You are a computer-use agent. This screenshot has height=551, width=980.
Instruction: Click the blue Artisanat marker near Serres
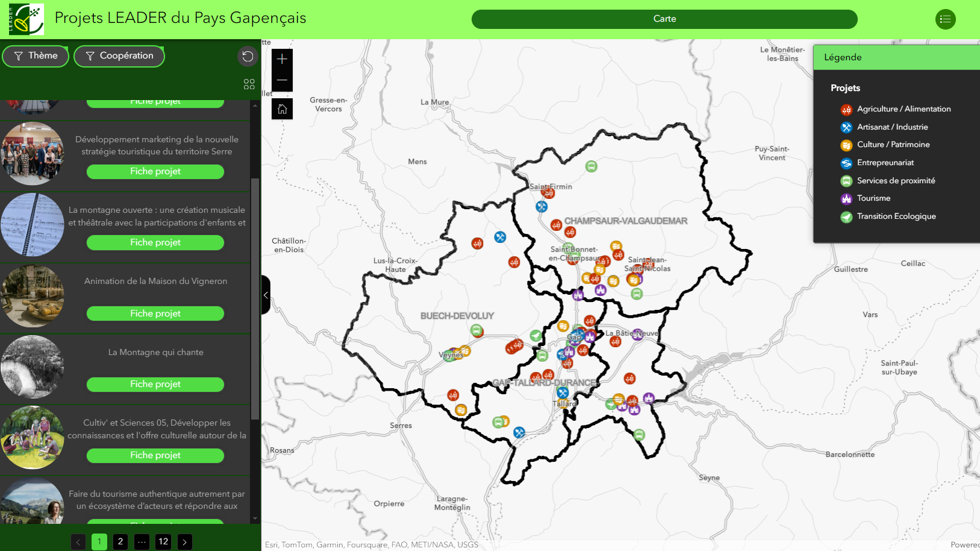click(x=519, y=432)
